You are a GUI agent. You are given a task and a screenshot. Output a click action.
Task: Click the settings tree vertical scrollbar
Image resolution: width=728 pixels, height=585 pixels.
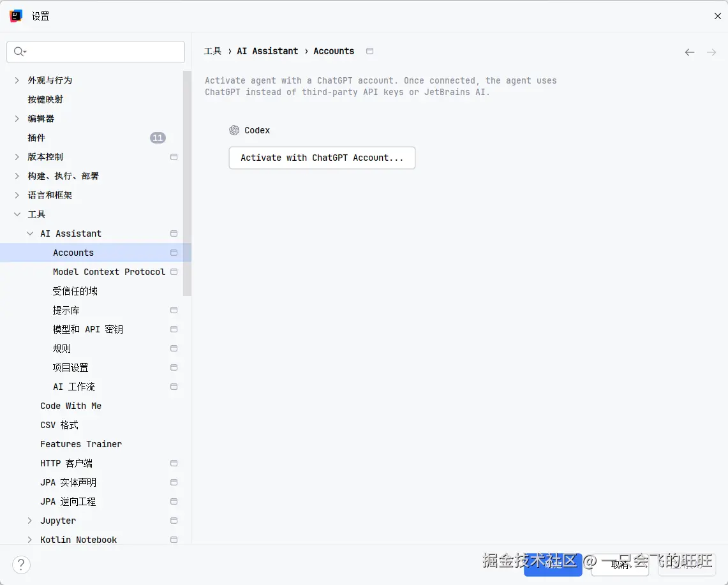point(187,183)
